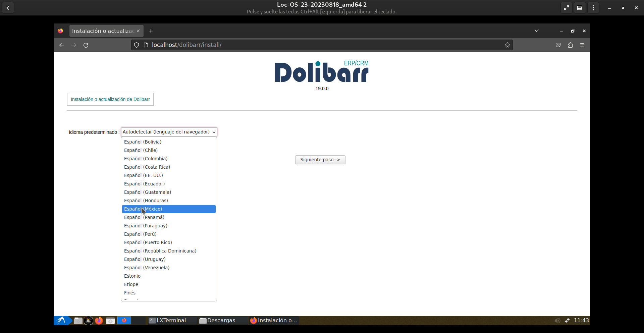Open the volume control in system tray
Screen dimensions: 644x333
(x=557, y=321)
